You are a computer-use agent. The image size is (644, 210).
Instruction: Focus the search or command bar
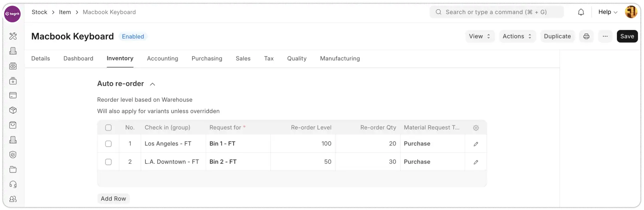coord(496,12)
